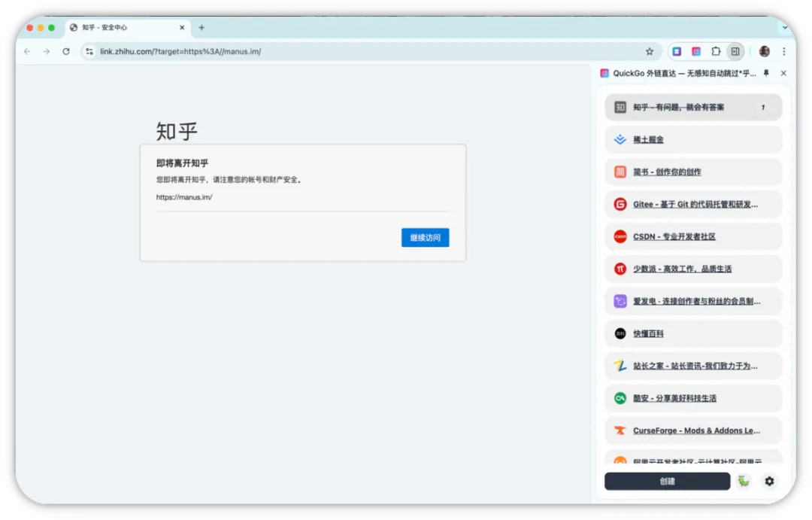Click the CSDN site icon

coord(620,236)
